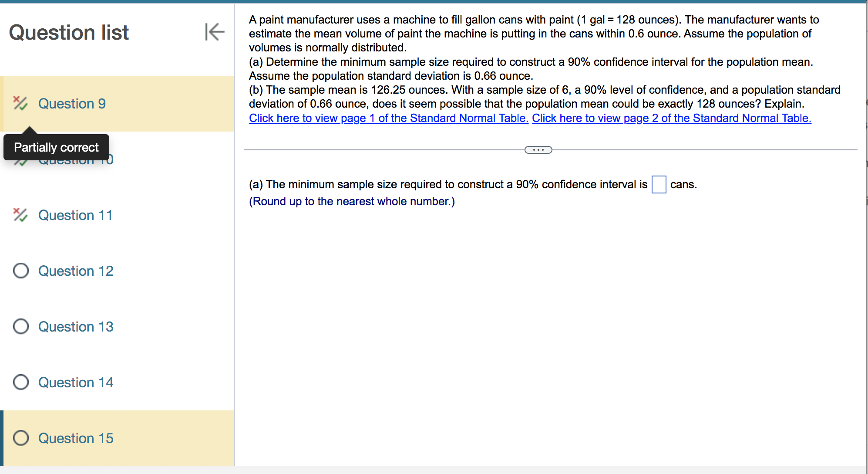Image resolution: width=868 pixels, height=474 pixels.
Task: Select the radio circle next to Question 13
Action: (20, 326)
